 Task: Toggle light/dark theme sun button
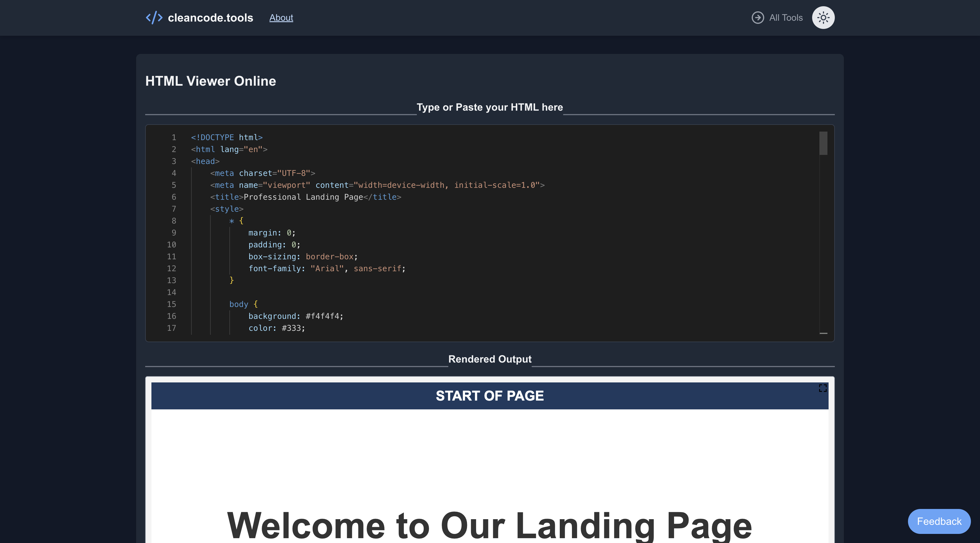pyautogui.click(x=823, y=18)
